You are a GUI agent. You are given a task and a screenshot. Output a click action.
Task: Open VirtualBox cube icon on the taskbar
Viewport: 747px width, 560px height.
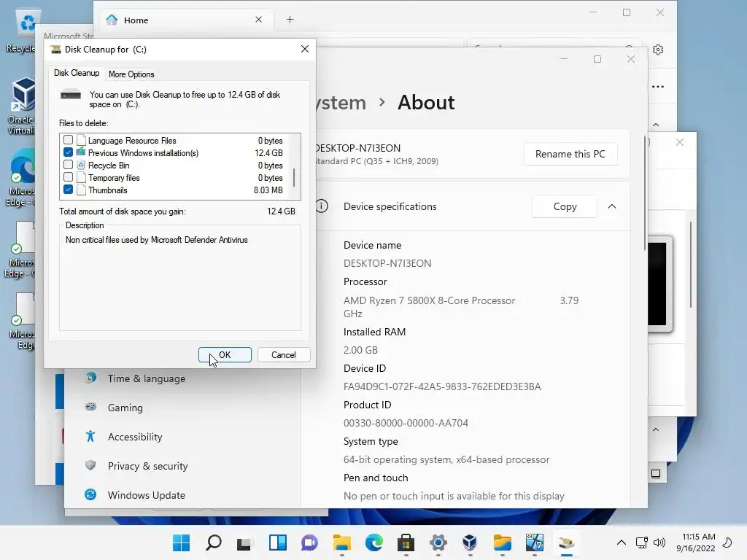471,542
